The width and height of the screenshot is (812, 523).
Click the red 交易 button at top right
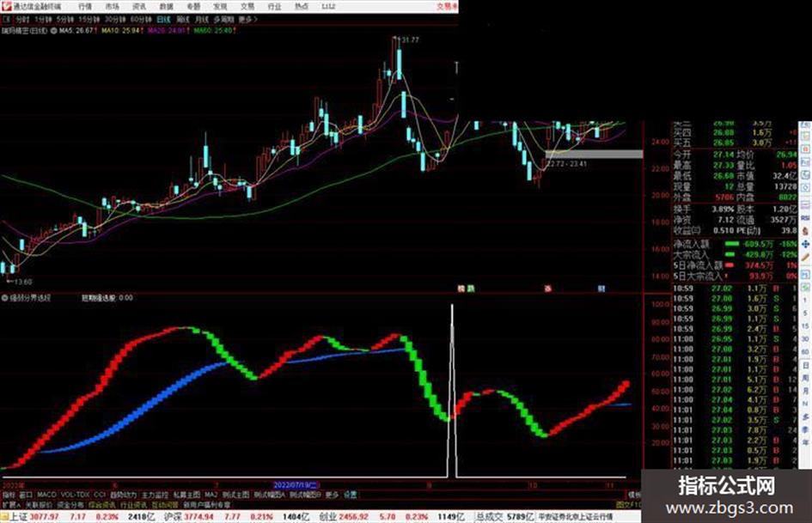click(447, 6)
